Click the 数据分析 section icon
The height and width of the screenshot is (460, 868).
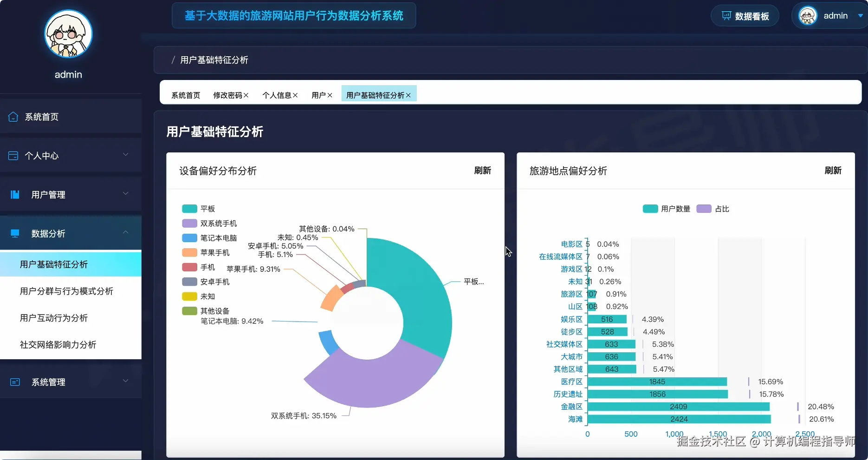pos(14,233)
